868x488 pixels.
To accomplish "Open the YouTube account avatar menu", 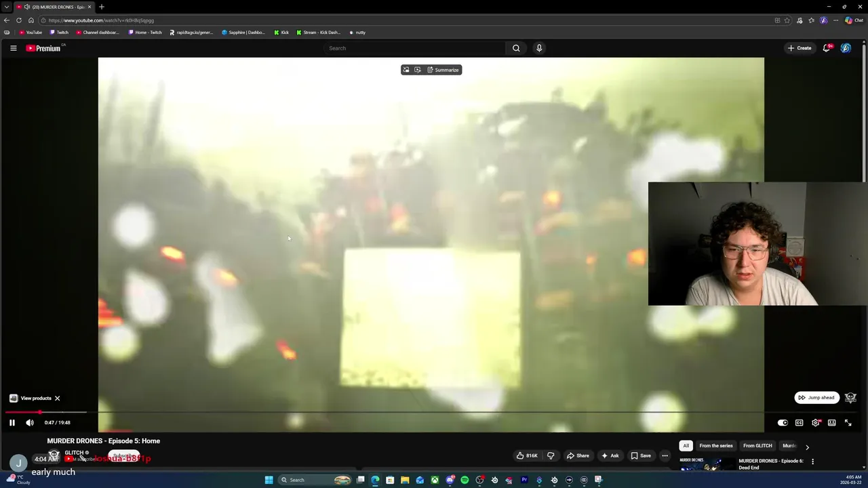I will click(x=846, y=48).
